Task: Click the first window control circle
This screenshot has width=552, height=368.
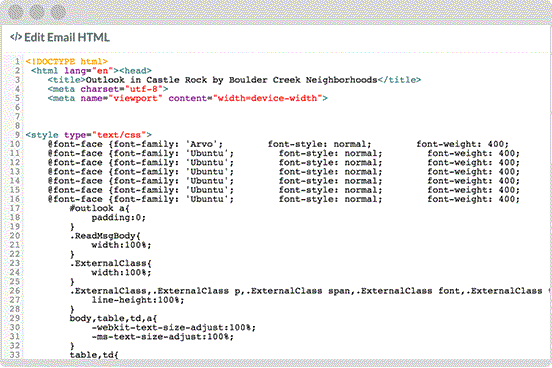Action: point(16,12)
